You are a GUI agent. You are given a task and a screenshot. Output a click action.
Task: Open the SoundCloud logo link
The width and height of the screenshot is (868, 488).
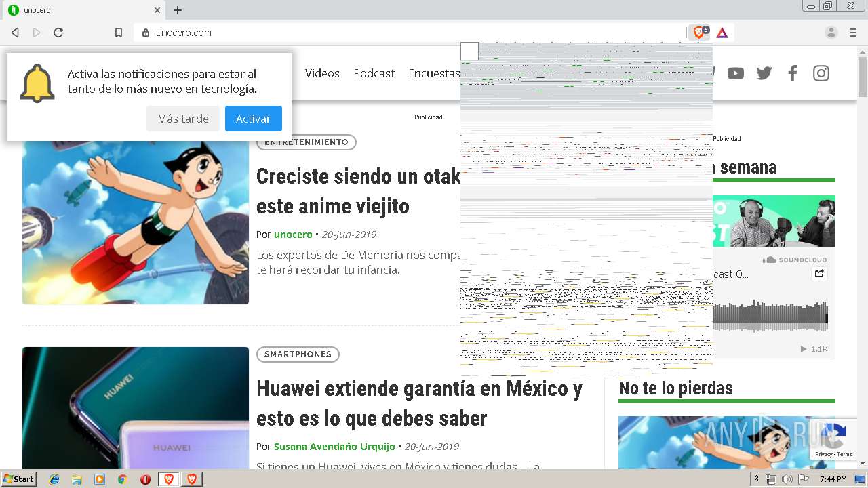click(x=794, y=260)
